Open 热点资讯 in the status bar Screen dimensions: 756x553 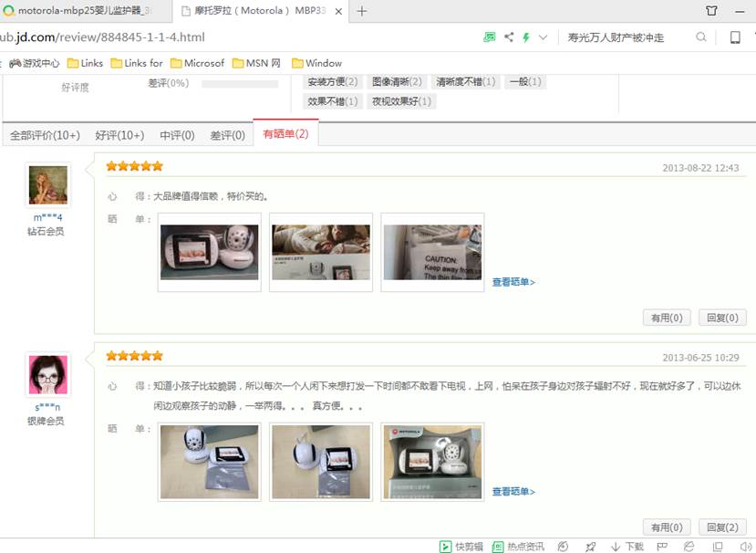coord(518,547)
